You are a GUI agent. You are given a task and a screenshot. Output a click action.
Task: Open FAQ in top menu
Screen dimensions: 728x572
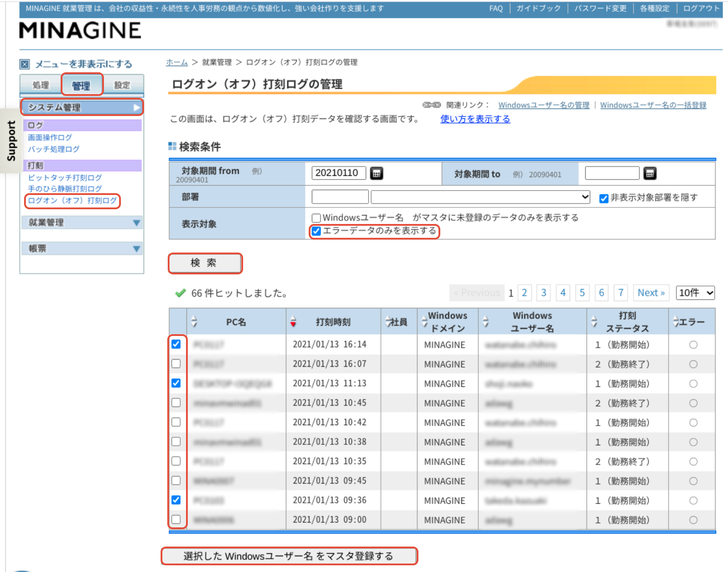coord(496,8)
